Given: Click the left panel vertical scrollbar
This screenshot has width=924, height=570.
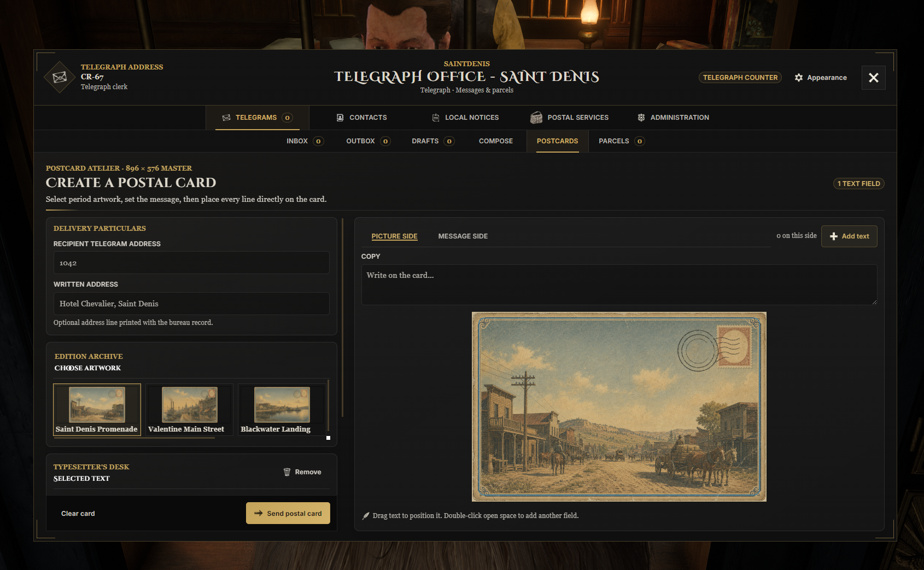Looking at the screenshot, I should click(x=342, y=317).
